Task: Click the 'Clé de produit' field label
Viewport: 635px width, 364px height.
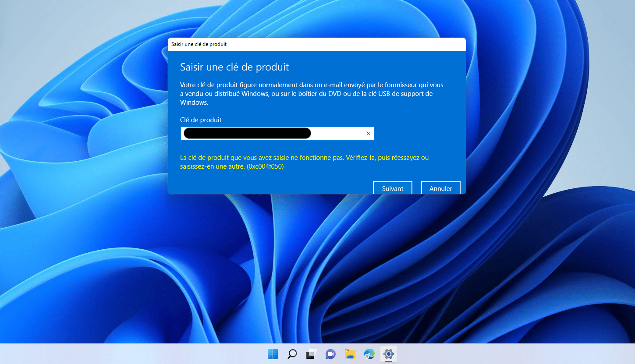Action: (x=201, y=120)
